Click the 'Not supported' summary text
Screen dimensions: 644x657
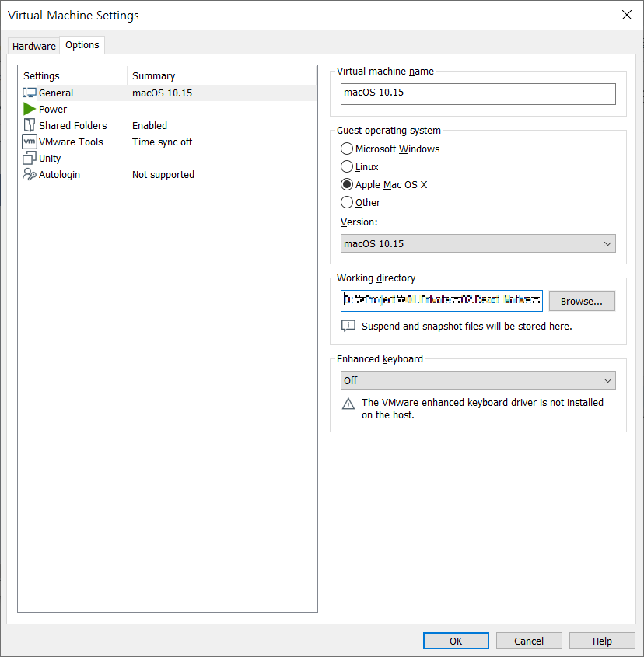point(163,174)
